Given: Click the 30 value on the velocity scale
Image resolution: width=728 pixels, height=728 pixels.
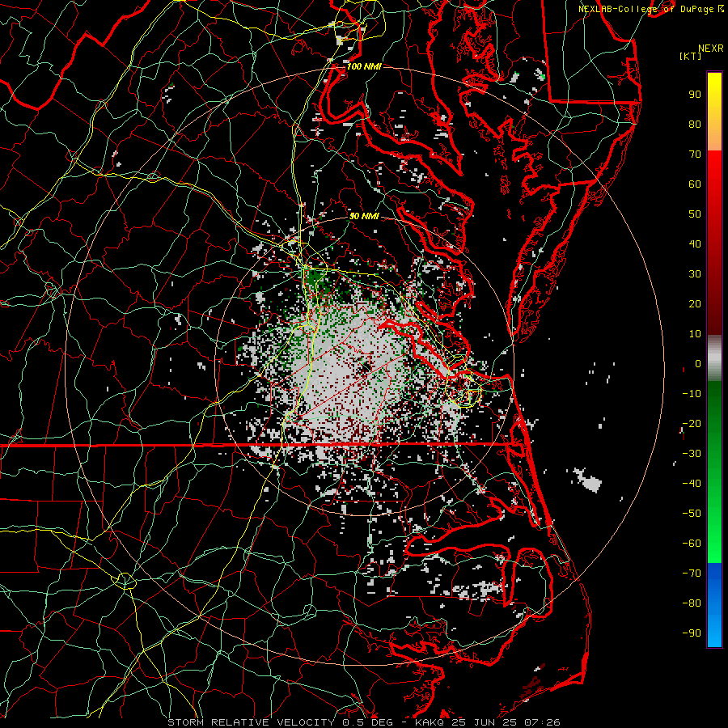Looking at the screenshot, I should 695,274.
